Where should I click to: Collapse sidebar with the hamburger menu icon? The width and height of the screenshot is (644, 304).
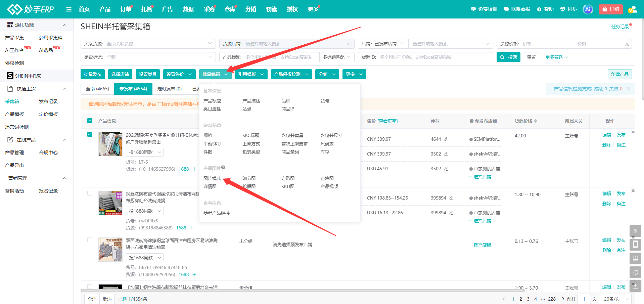coord(69,9)
